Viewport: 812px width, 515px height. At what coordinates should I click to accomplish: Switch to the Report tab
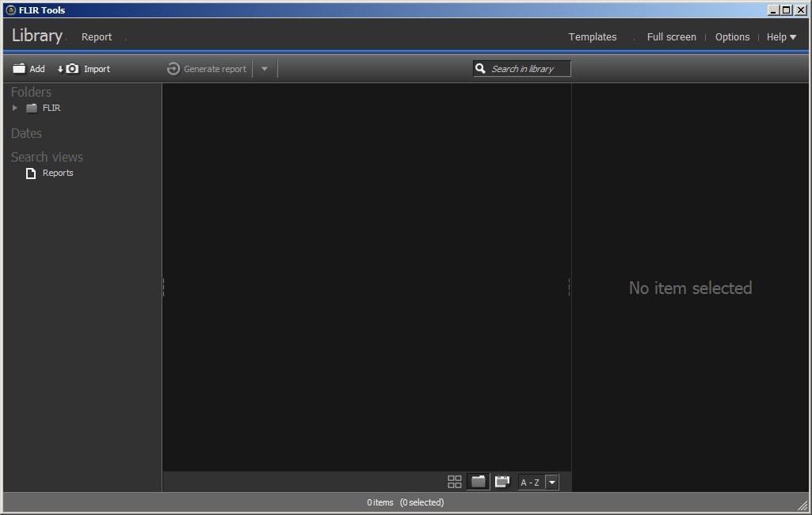click(x=97, y=36)
